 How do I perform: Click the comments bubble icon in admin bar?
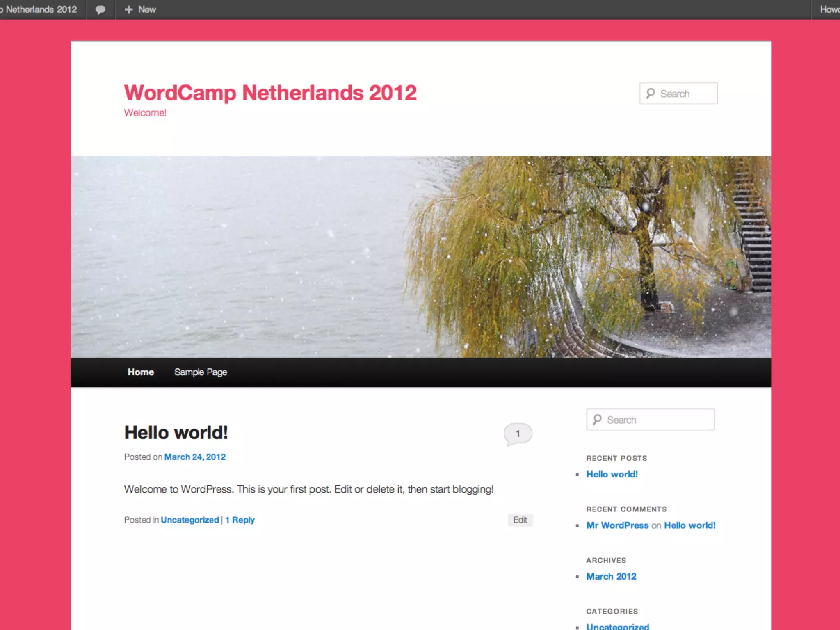coord(100,9)
